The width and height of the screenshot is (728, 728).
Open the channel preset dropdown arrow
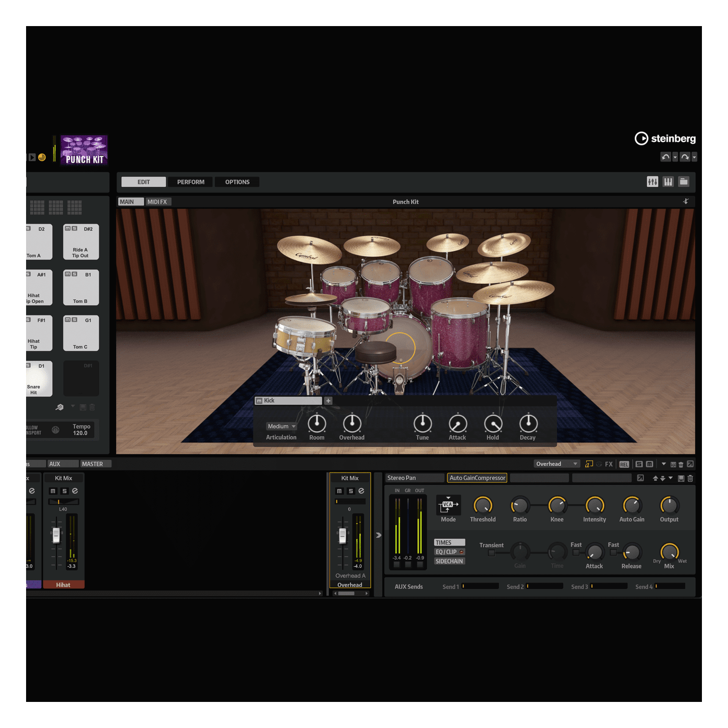click(664, 464)
